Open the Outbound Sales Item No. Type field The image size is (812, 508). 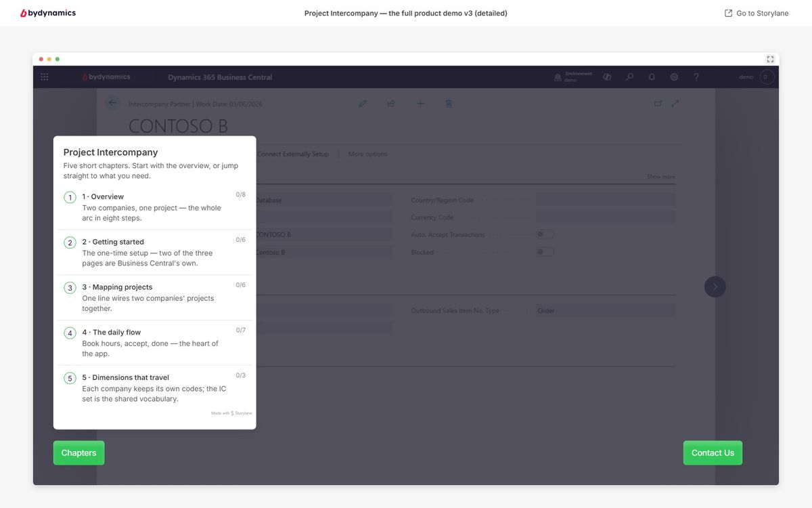click(x=606, y=311)
